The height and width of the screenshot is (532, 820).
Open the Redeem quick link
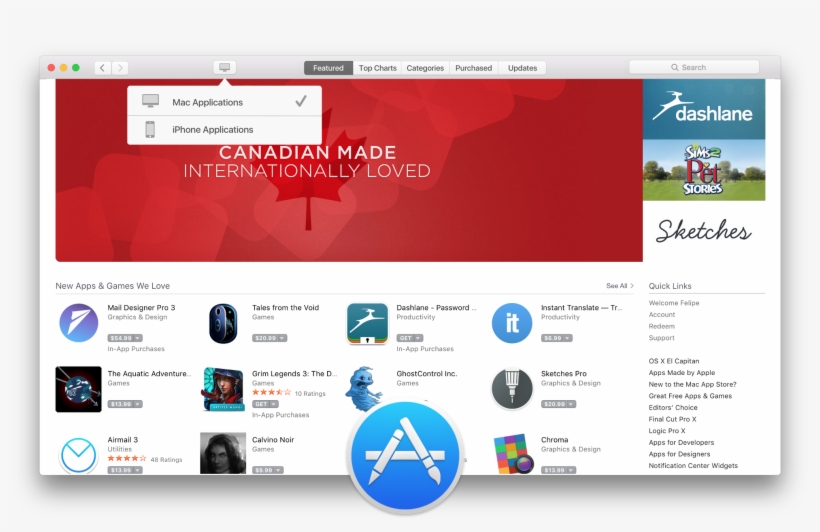click(662, 326)
